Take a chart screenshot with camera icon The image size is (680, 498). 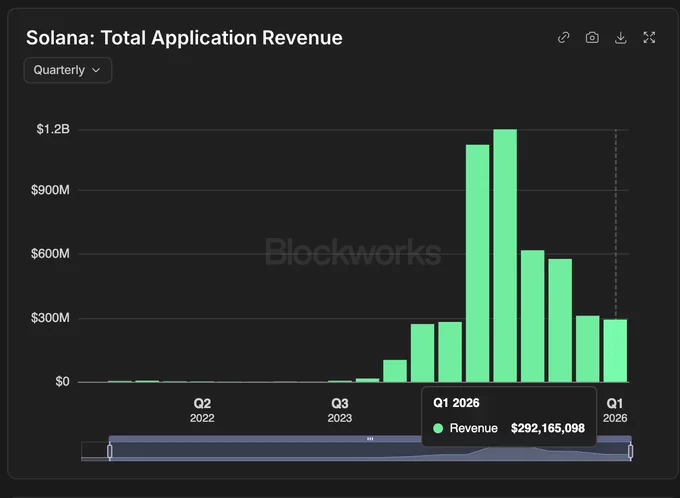coord(592,38)
